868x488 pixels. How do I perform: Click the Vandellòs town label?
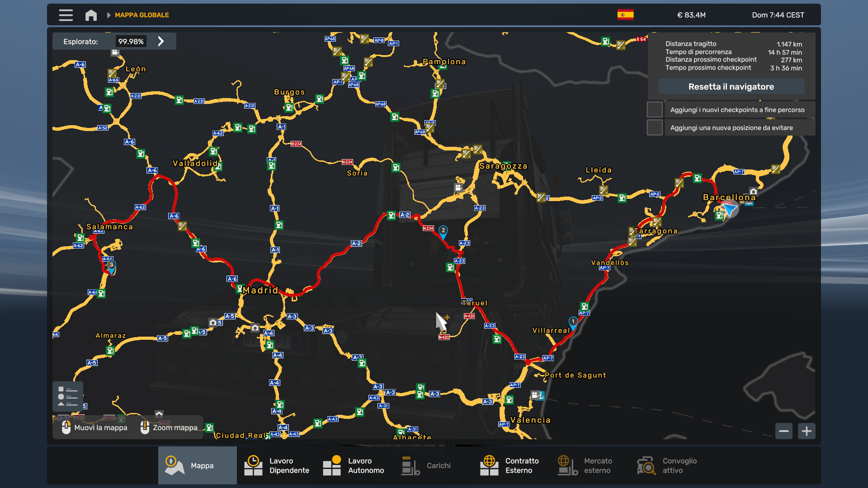click(x=609, y=263)
